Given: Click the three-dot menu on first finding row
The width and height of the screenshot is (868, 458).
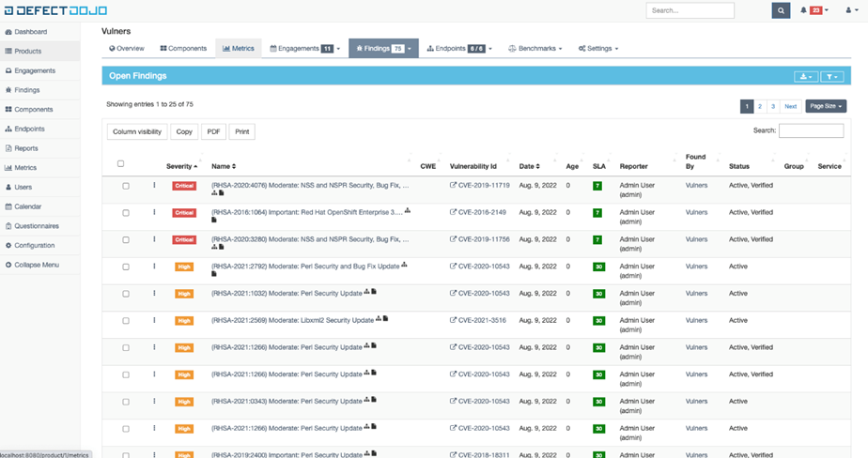Looking at the screenshot, I should 155,186.
